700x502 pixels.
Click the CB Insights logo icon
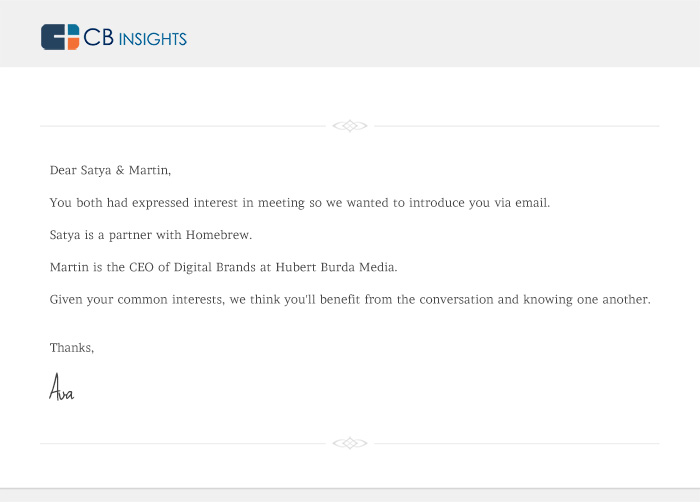tap(60, 37)
